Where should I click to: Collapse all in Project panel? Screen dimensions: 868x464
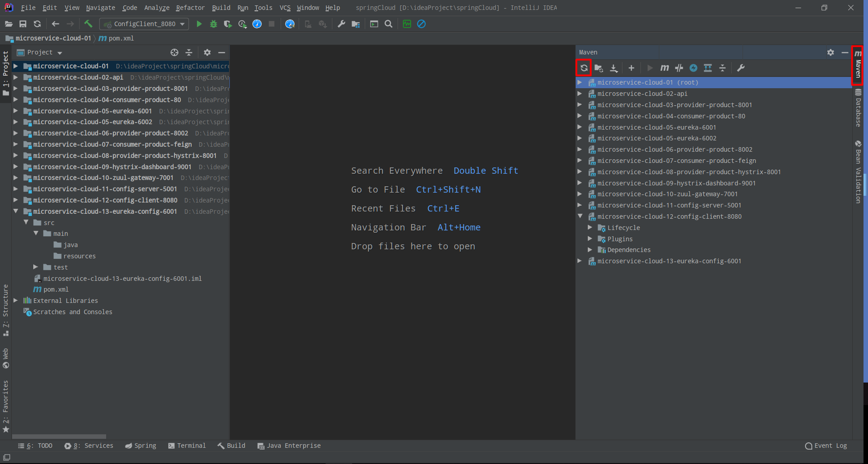(189, 52)
